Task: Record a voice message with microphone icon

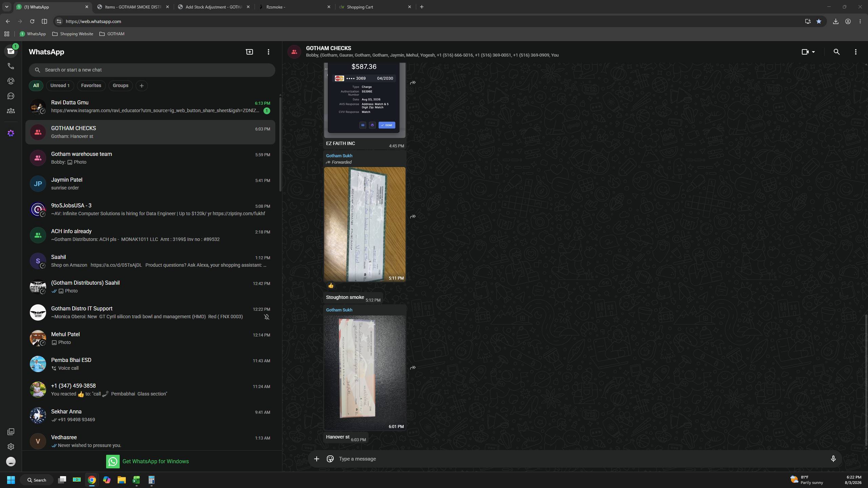Action: 833,459
